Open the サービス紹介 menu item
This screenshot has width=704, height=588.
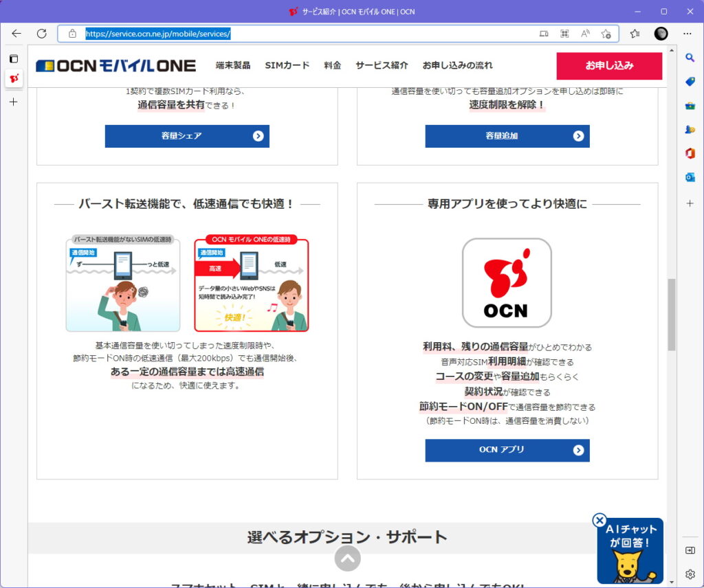382,65
